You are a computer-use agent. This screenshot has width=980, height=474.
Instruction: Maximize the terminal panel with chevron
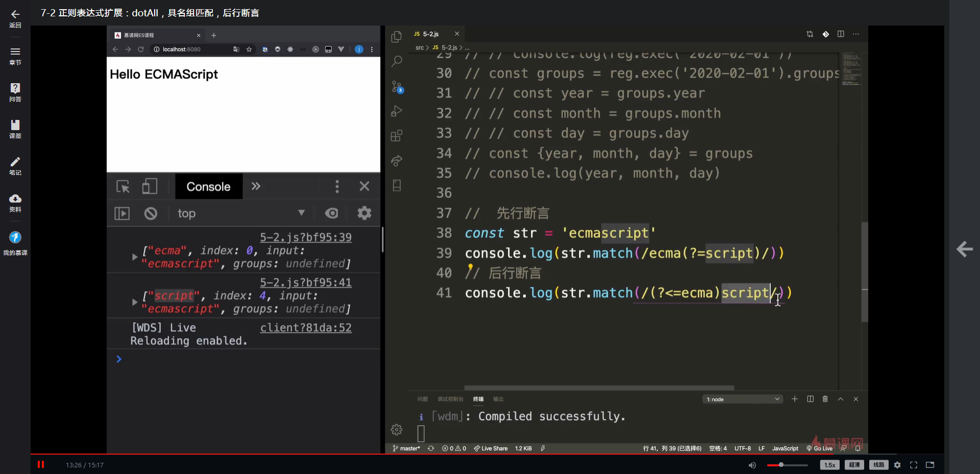pyautogui.click(x=841, y=399)
